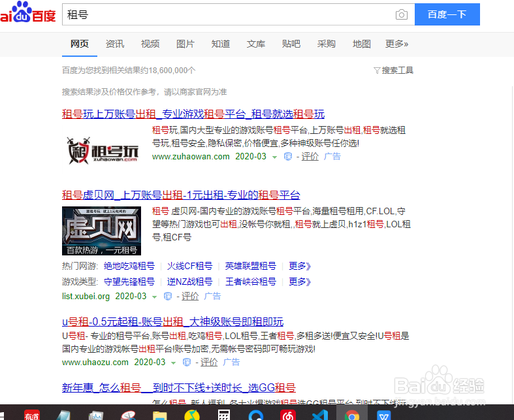Open the 知道 tab
Image resolution: width=514 pixels, height=420 pixels.
[x=221, y=44]
